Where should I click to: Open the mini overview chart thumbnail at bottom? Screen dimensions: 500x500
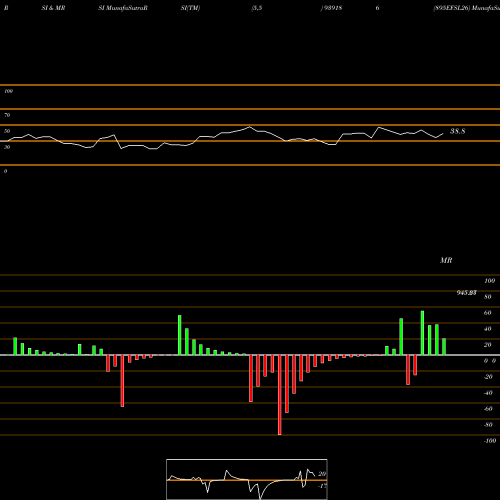point(247,479)
